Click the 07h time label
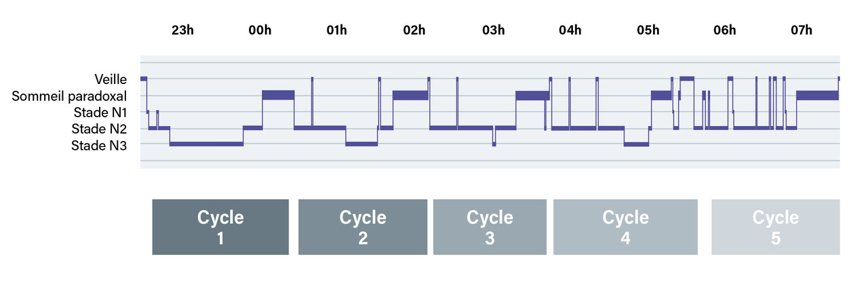This screenshot has height=282, width=868. [802, 31]
